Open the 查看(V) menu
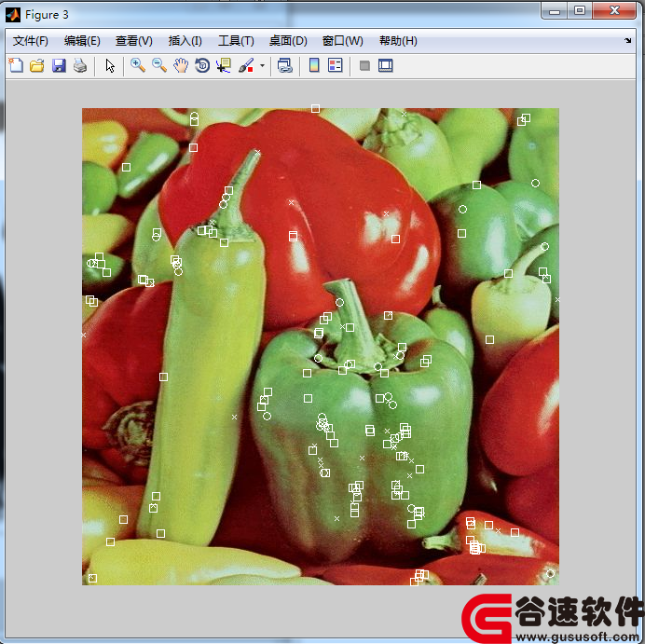The width and height of the screenshot is (645, 644). [x=134, y=41]
